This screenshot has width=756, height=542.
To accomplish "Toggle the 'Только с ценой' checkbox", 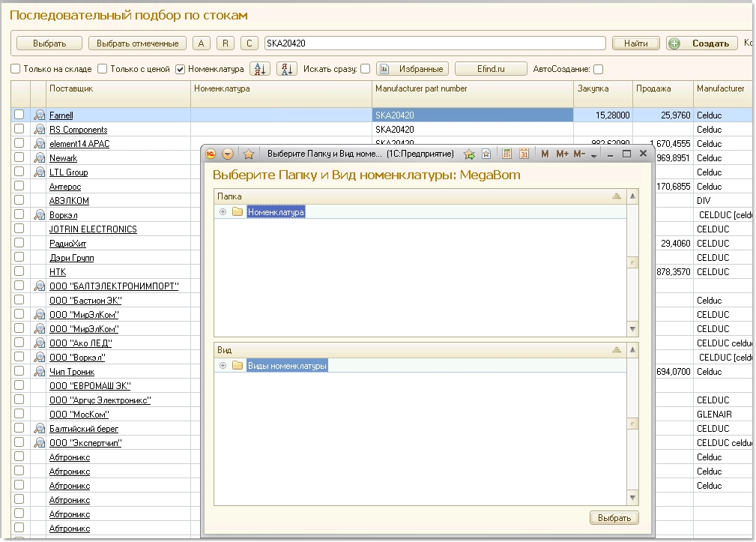I will (x=103, y=69).
